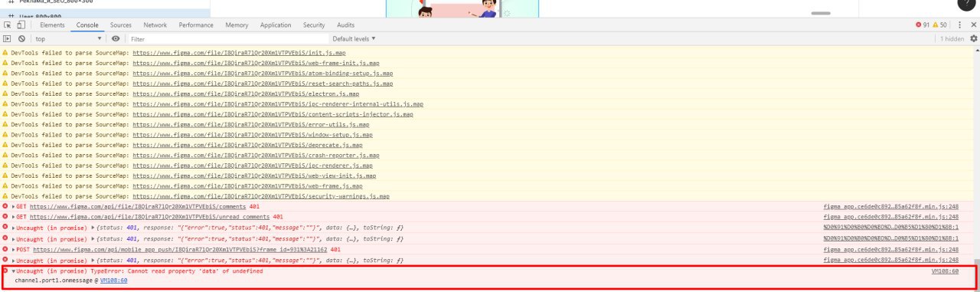Image resolution: width=980 pixels, height=292 pixels.
Task: Open the Audits tab
Action: [x=345, y=25]
